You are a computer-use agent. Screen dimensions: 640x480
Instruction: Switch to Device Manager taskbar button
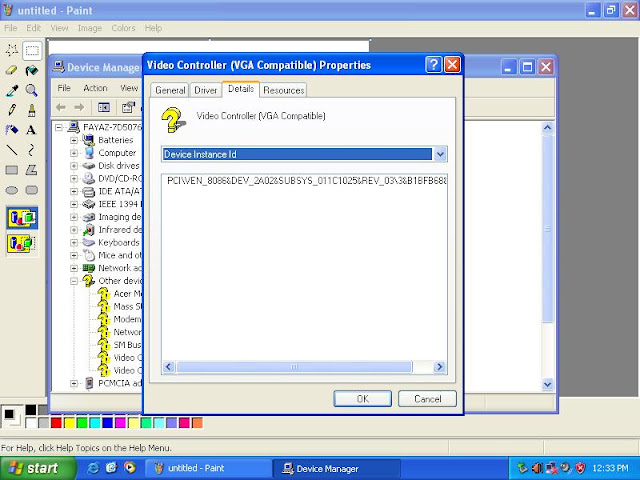[336, 469]
